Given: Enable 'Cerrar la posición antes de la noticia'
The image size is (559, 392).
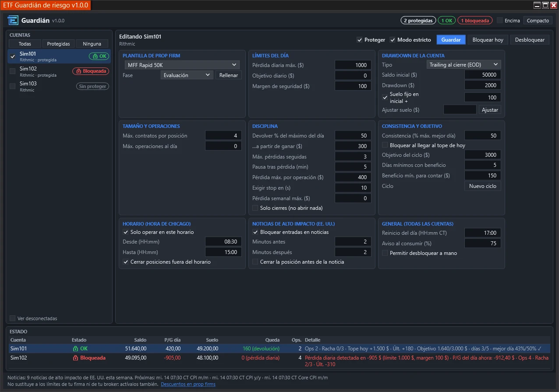Looking at the screenshot, I should 255,262.
